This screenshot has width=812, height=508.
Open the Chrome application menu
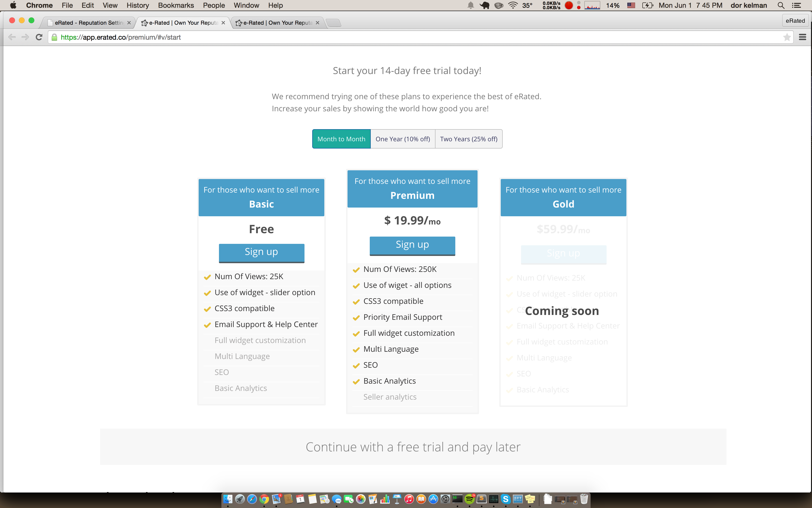point(39,5)
